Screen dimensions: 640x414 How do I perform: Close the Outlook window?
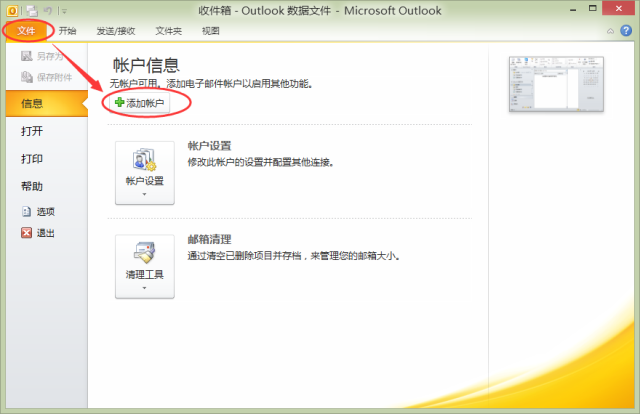coord(618,9)
